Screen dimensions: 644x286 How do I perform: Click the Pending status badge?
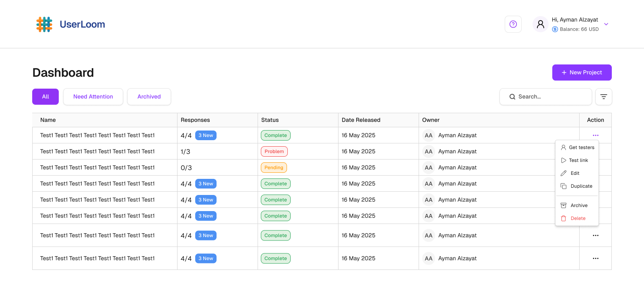pyautogui.click(x=274, y=168)
